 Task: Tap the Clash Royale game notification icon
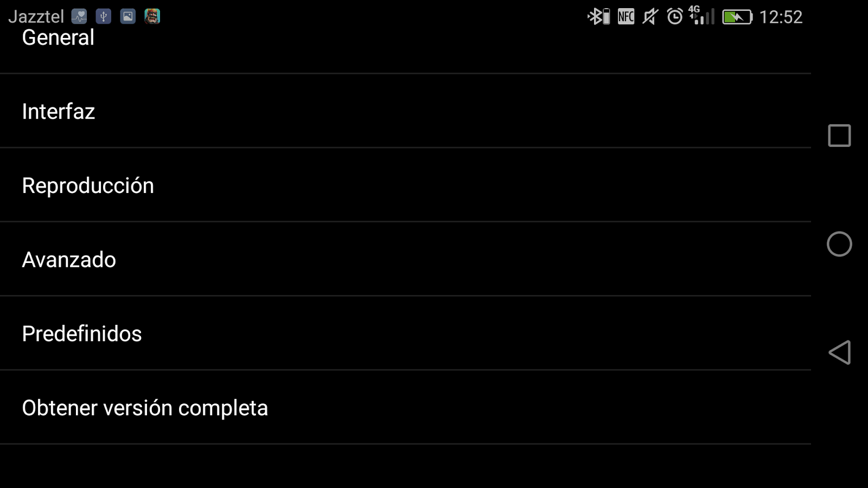tap(152, 16)
